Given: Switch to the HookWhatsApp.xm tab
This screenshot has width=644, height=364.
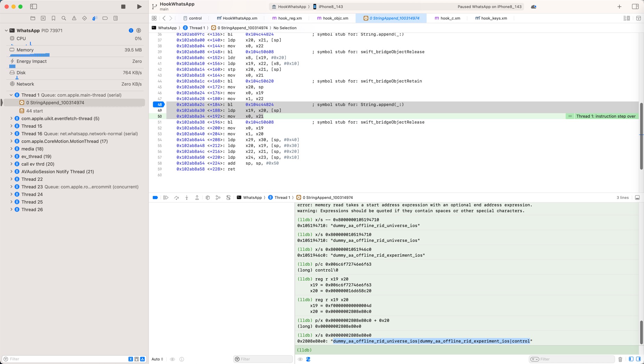Looking at the screenshot, I should [237, 18].
